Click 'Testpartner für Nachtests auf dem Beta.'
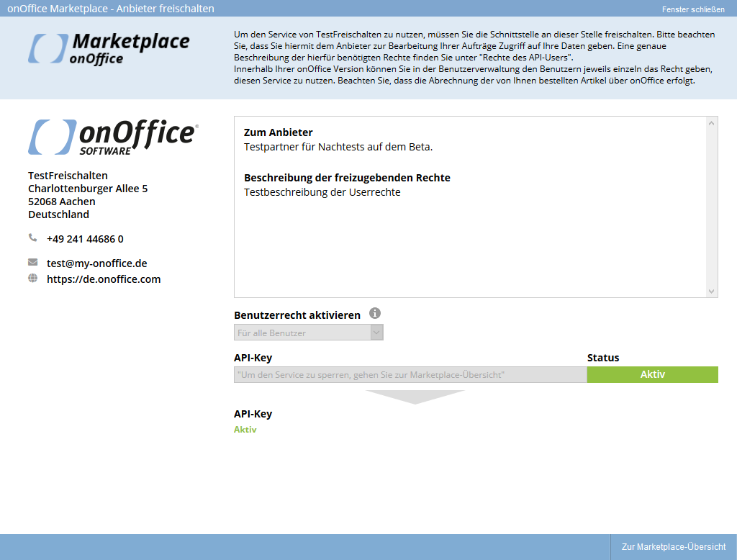Image resolution: width=737 pixels, height=560 pixels. pyautogui.click(x=338, y=147)
